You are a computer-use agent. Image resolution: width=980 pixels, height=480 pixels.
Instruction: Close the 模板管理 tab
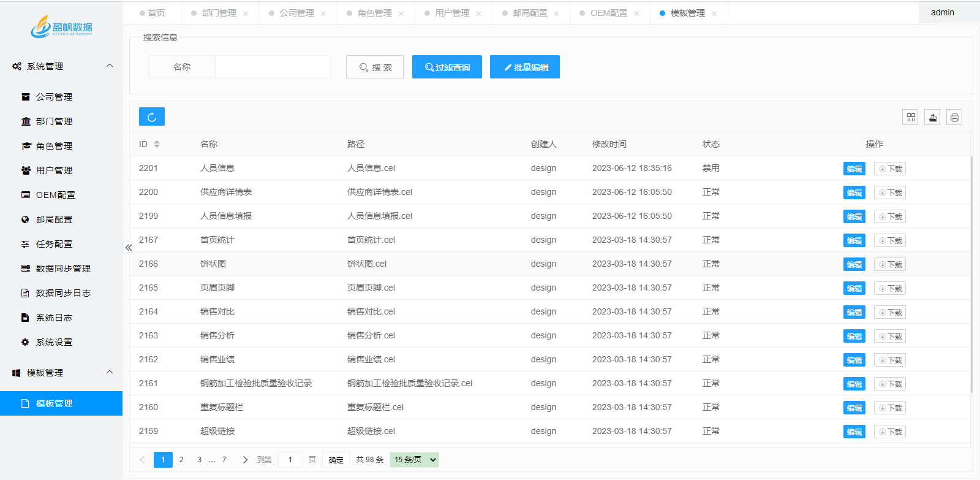click(714, 13)
